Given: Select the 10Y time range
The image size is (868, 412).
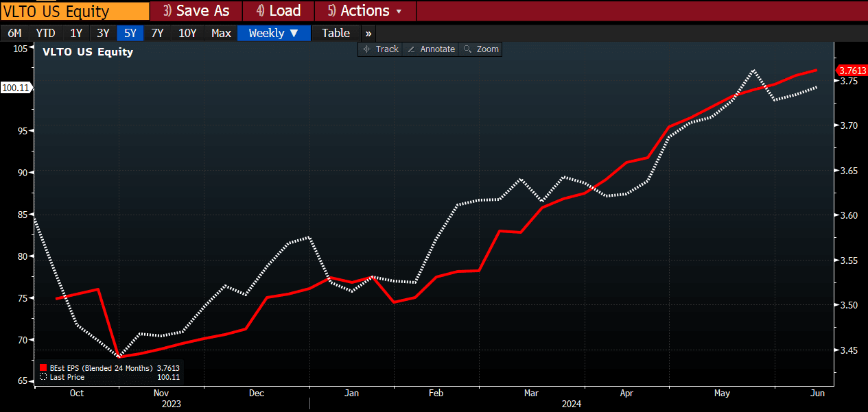Looking at the screenshot, I should tap(187, 33).
